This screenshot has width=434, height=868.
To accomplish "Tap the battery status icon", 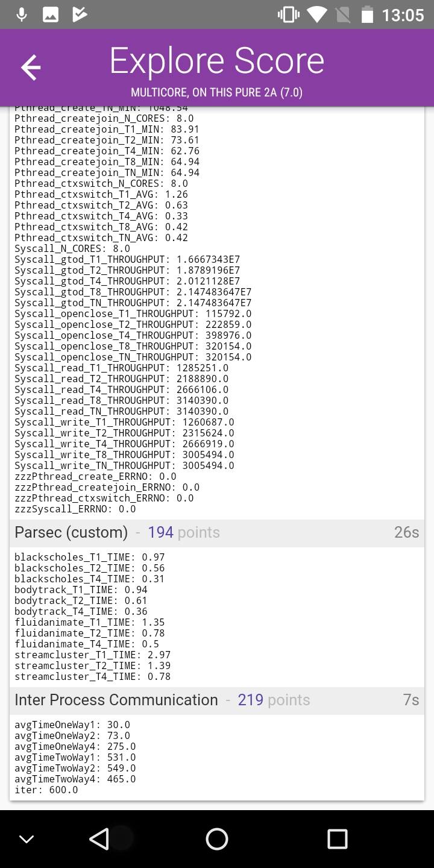I will pos(367,15).
